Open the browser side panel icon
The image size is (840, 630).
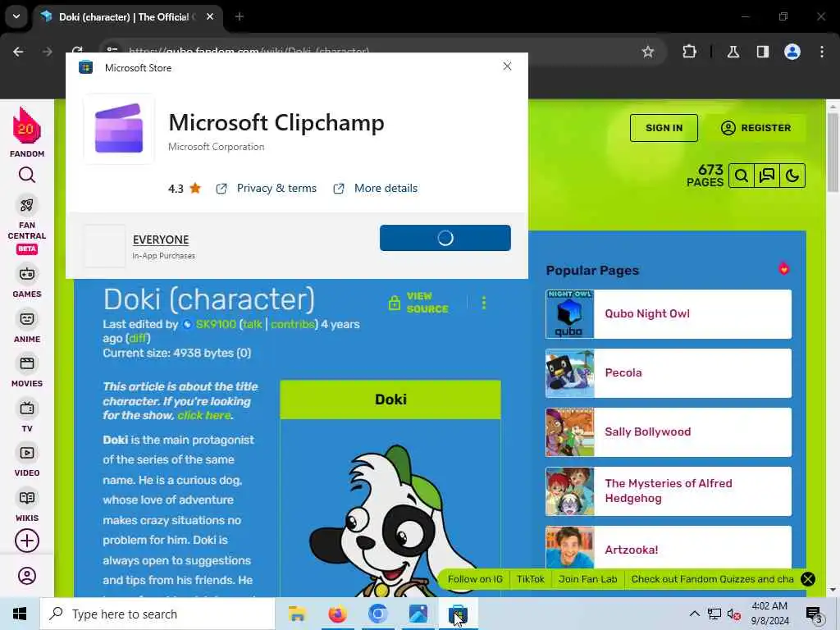click(x=763, y=52)
